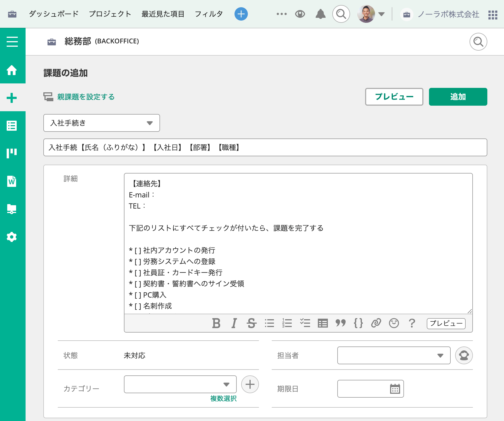Open the フィルタ menu
The width and height of the screenshot is (504, 421).
click(209, 14)
